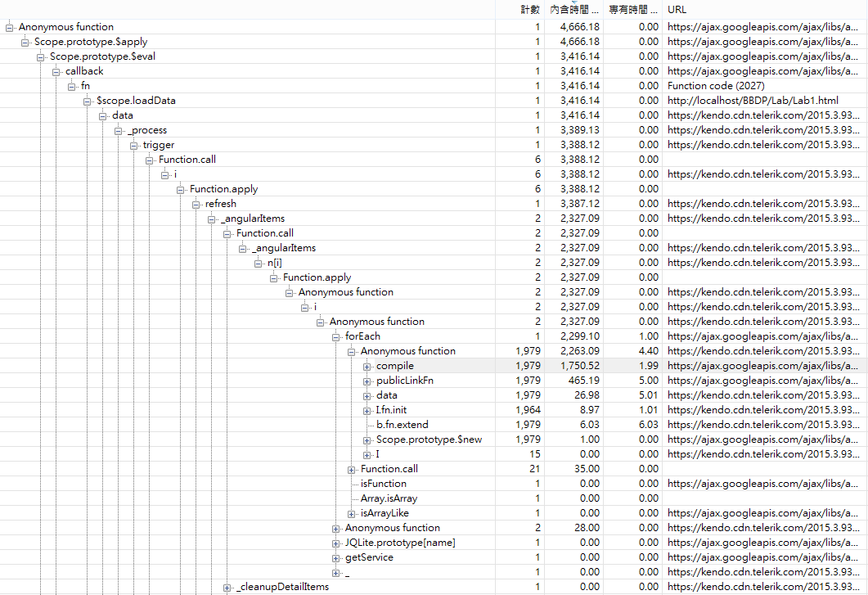Select the forEach function name

[x=362, y=336]
